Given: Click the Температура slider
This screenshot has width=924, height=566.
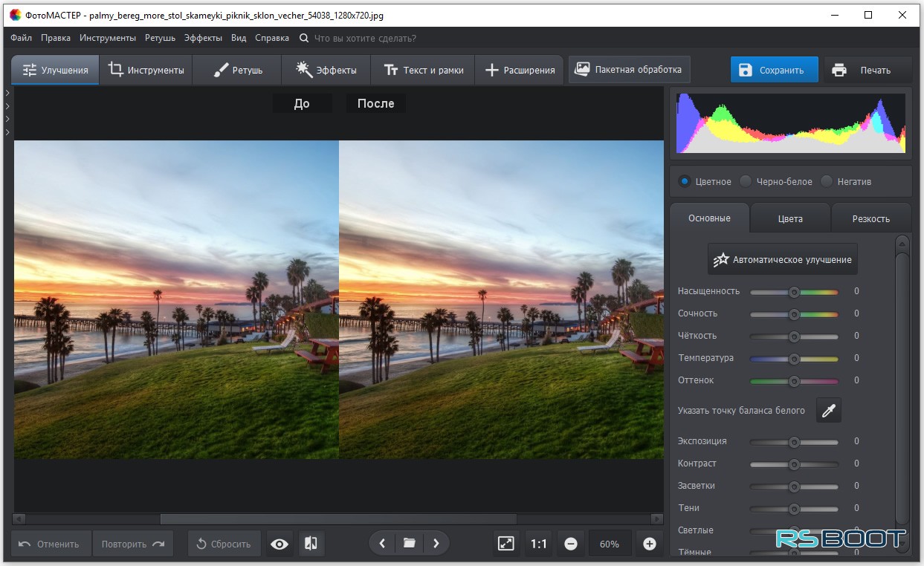Looking at the screenshot, I should (794, 359).
